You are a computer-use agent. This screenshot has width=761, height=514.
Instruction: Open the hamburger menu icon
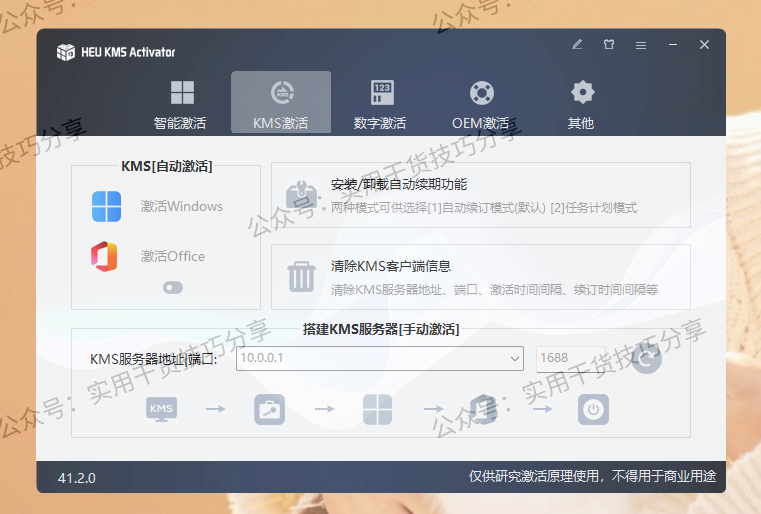point(641,45)
